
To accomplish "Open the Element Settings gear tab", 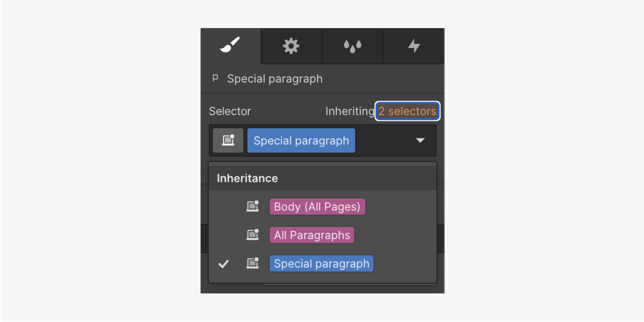I will [291, 46].
